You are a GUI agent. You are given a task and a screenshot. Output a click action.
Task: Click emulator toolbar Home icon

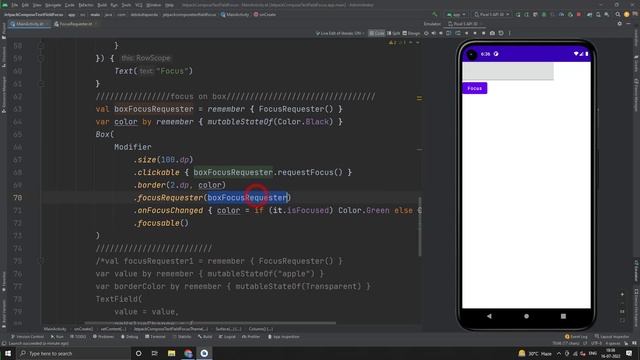point(475,33)
